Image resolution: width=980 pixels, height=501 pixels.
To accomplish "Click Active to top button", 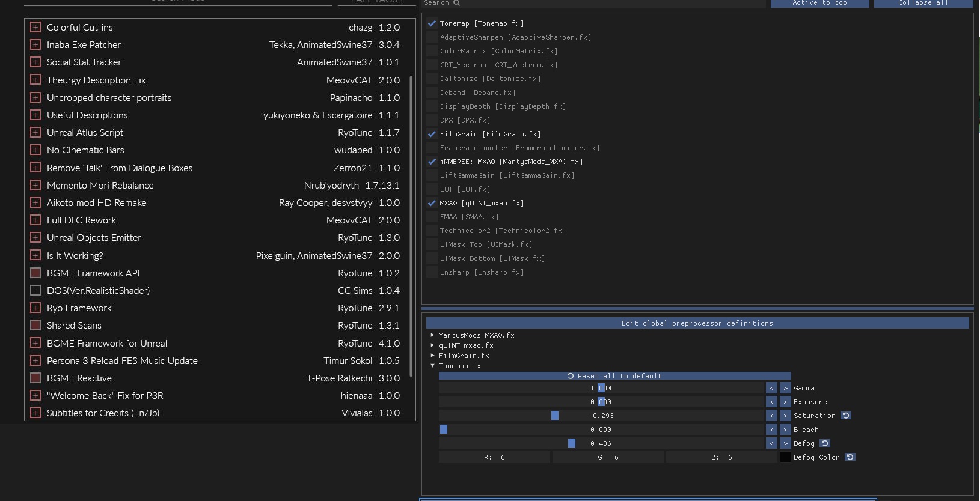I will point(819,3).
